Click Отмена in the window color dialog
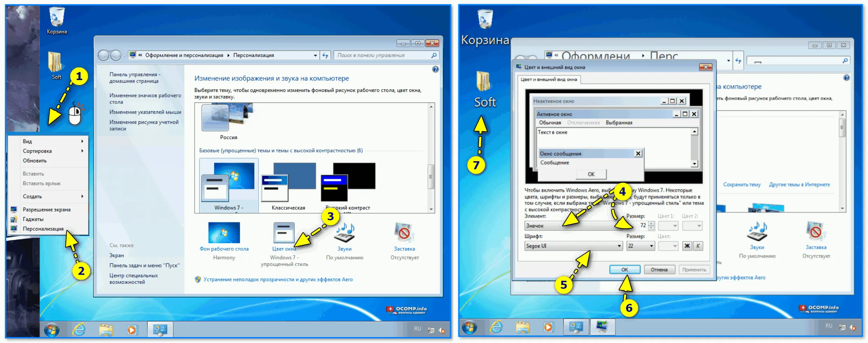 (x=659, y=270)
